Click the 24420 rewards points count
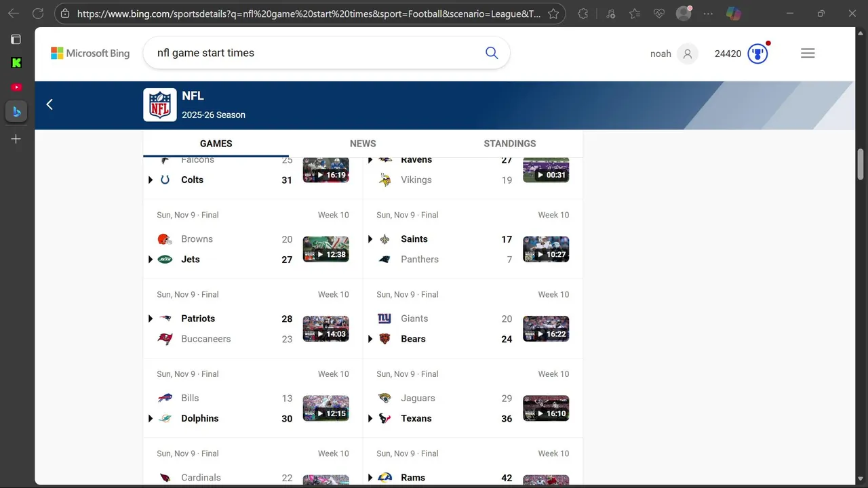The height and width of the screenshot is (488, 868). 728,54
